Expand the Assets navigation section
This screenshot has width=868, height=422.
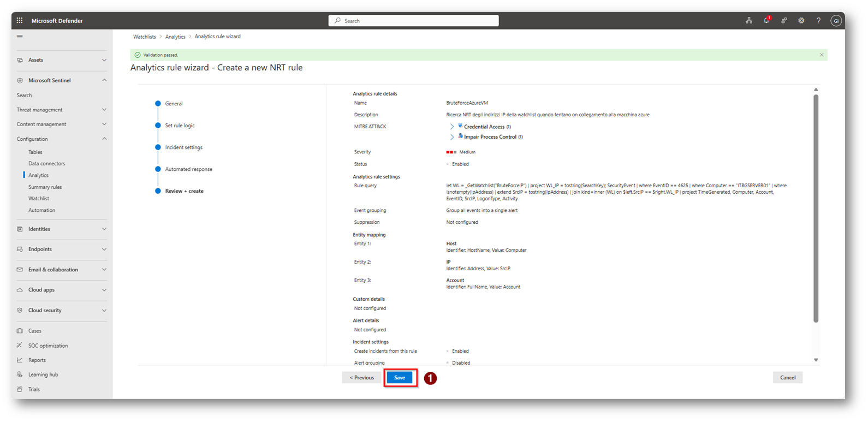point(104,60)
